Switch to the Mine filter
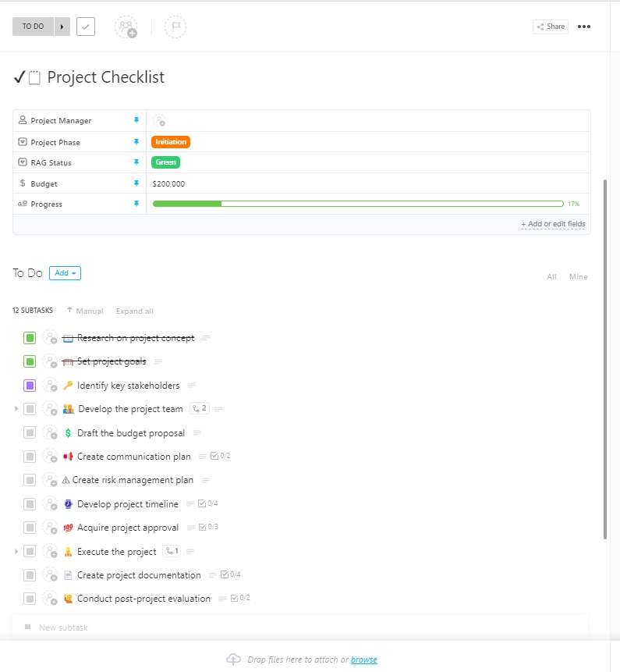 click(x=579, y=276)
